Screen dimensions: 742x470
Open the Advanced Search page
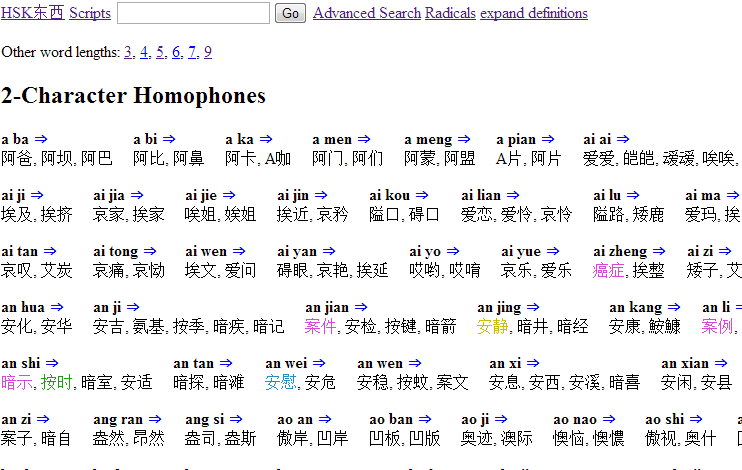click(367, 13)
